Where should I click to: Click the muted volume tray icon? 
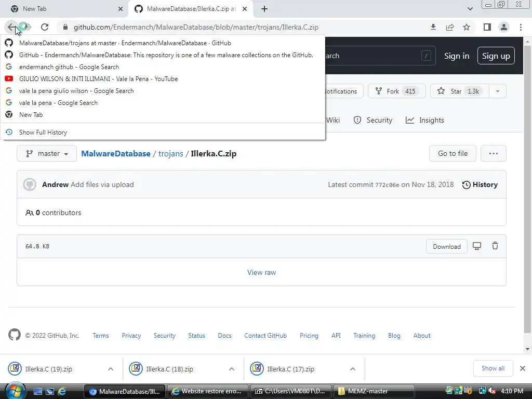[491, 391]
